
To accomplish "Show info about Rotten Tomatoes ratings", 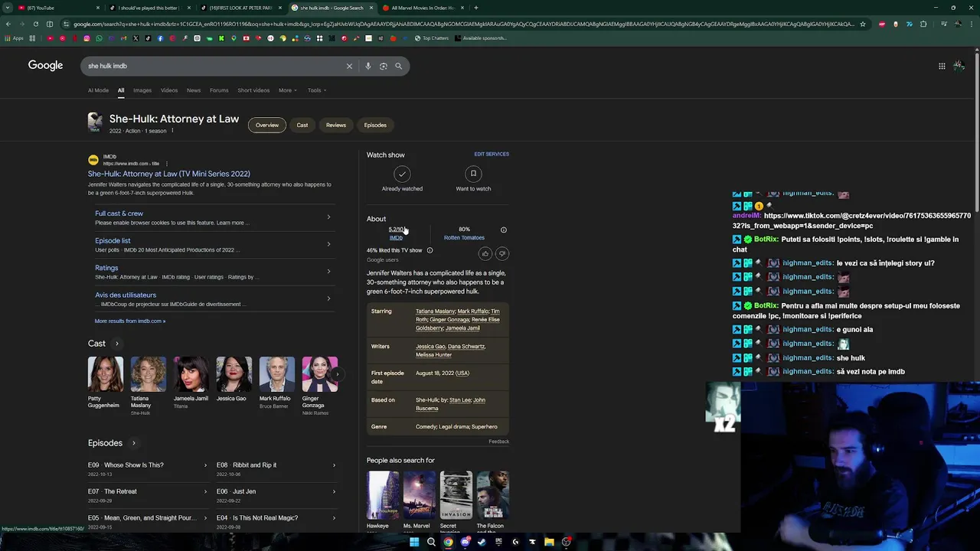I will [504, 230].
